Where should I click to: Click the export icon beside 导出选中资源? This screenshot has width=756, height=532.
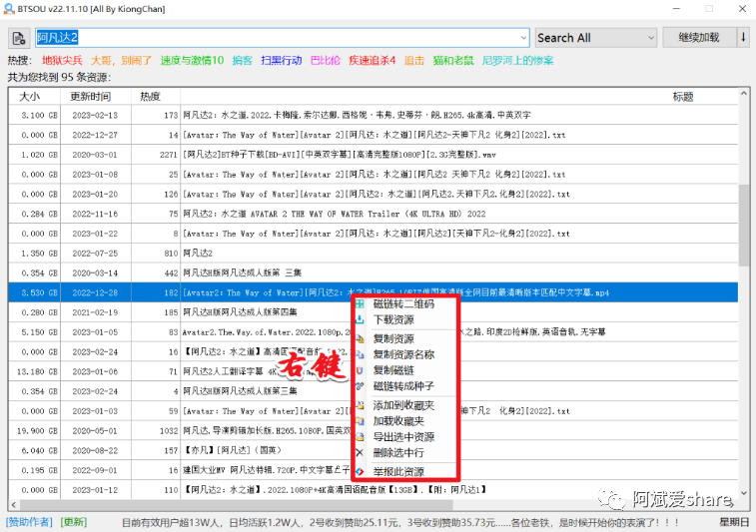[x=360, y=437]
